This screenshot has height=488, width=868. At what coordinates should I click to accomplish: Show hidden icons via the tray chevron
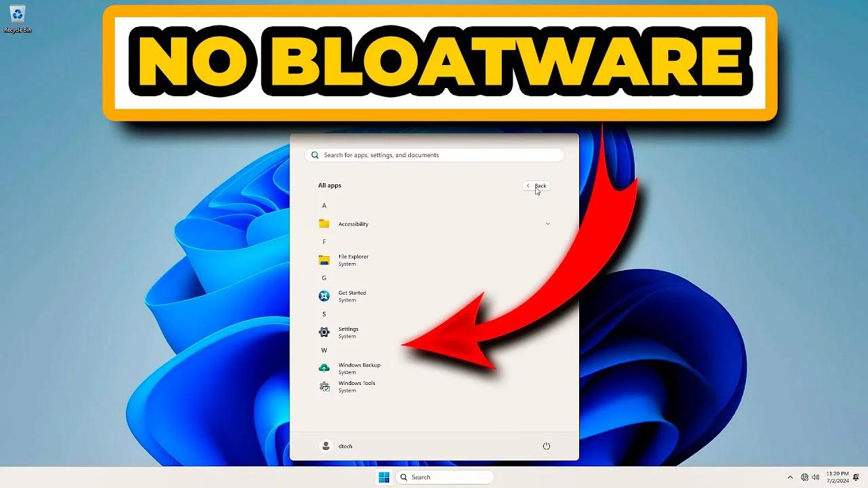[x=791, y=476]
